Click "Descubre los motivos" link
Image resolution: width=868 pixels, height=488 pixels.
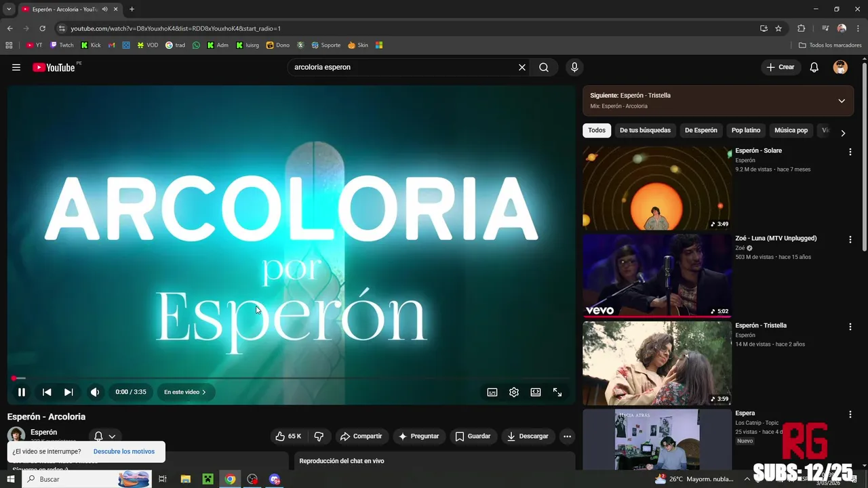pyautogui.click(x=124, y=451)
